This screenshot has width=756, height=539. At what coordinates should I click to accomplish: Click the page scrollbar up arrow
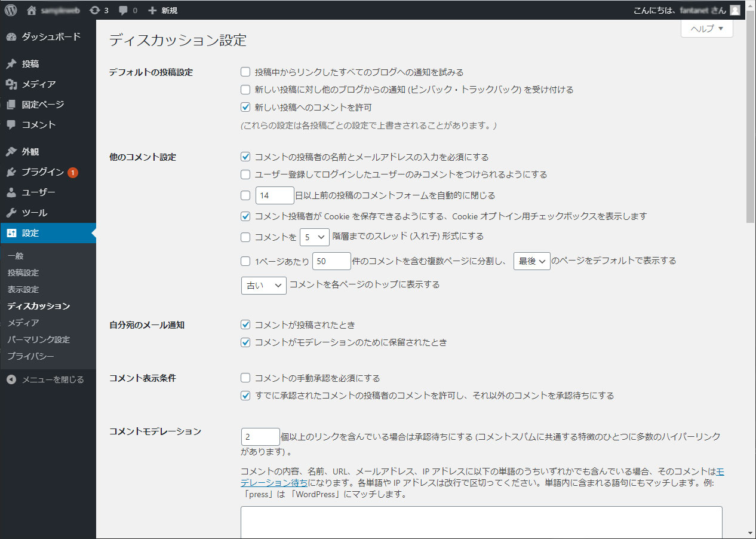(x=751, y=5)
